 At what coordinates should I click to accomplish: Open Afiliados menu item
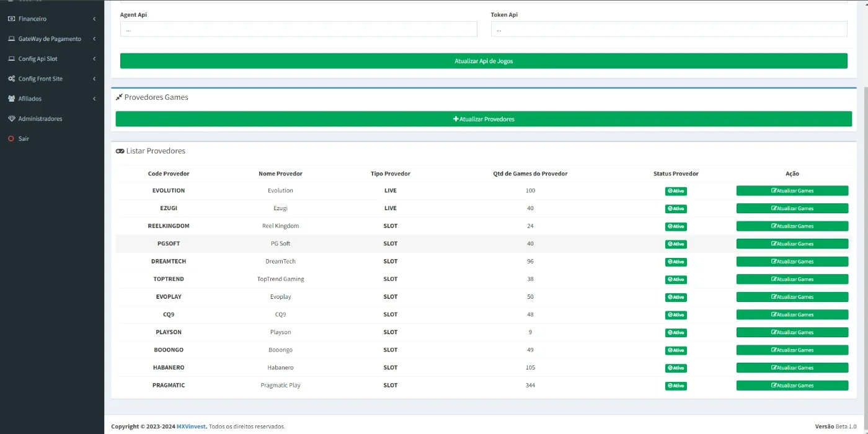click(x=52, y=99)
